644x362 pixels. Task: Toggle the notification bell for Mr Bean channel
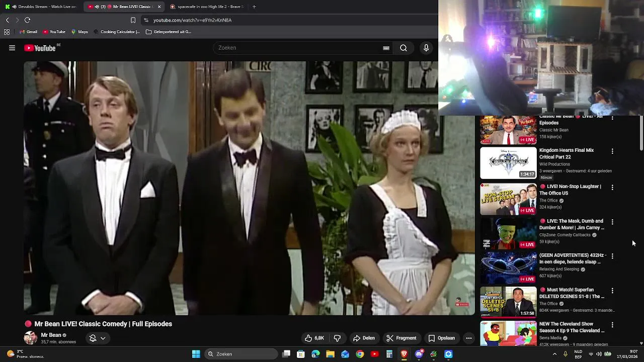click(93, 338)
